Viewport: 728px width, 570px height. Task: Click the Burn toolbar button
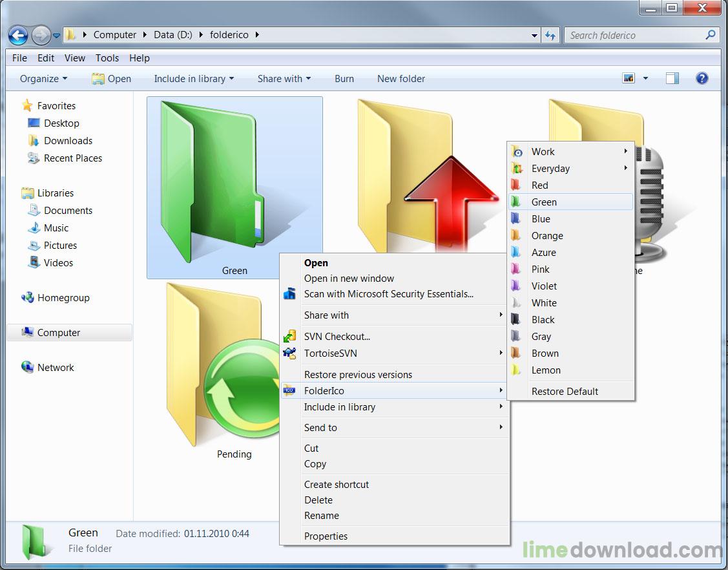click(x=344, y=79)
